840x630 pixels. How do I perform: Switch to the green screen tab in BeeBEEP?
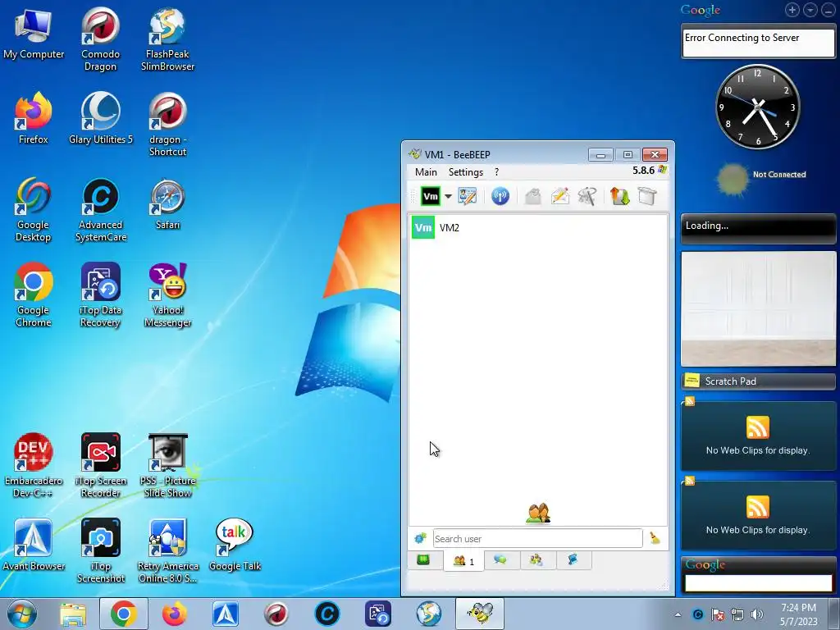point(423,560)
